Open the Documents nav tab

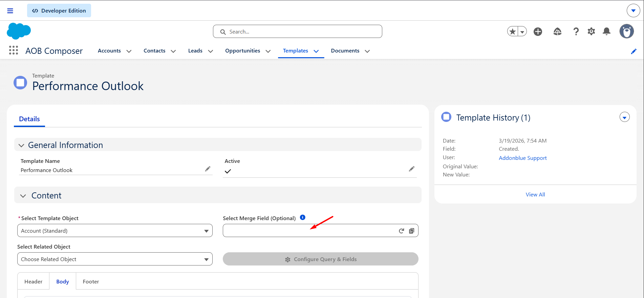tap(345, 51)
